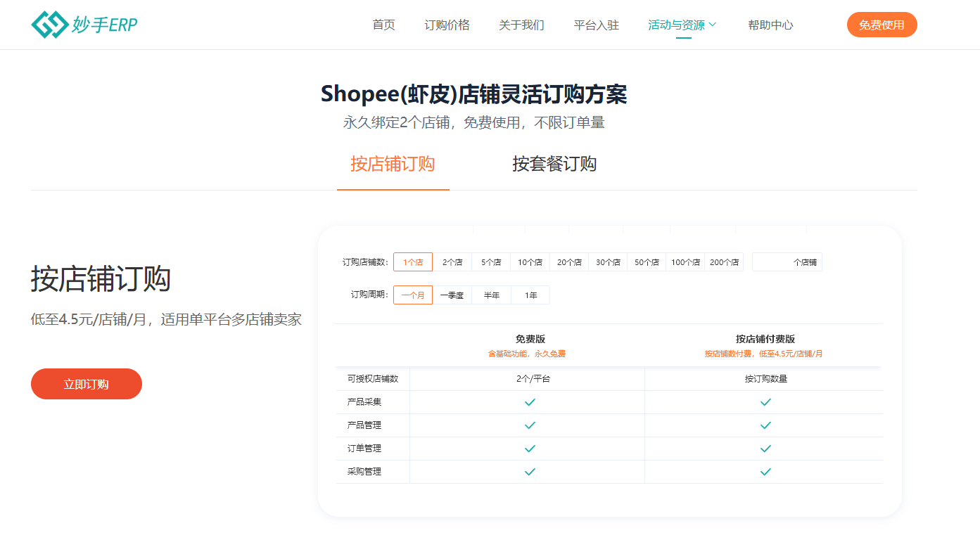Click the 采购管理 checkmark under 按店铺付费版
Screen dimensions: 980x547
pos(764,471)
